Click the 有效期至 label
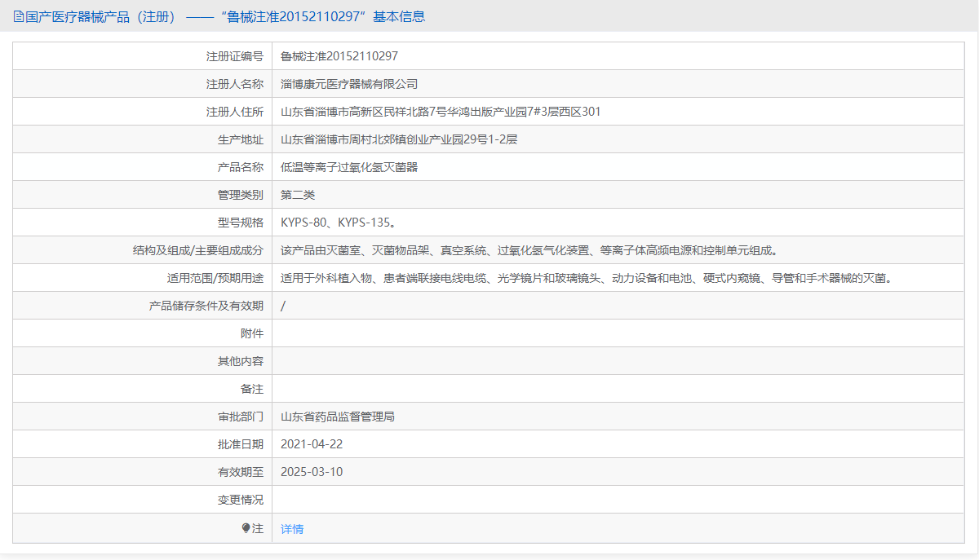The image size is (979, 560). click(241, 472)
